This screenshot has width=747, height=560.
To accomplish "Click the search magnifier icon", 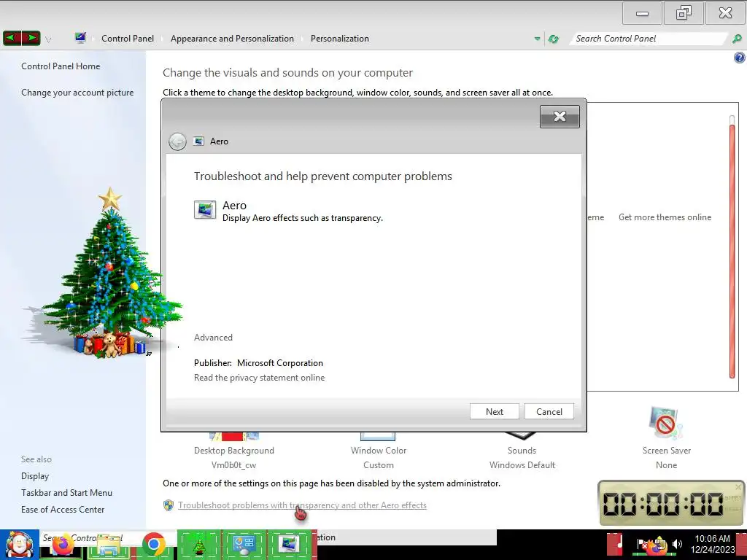I will coord(737,39).
